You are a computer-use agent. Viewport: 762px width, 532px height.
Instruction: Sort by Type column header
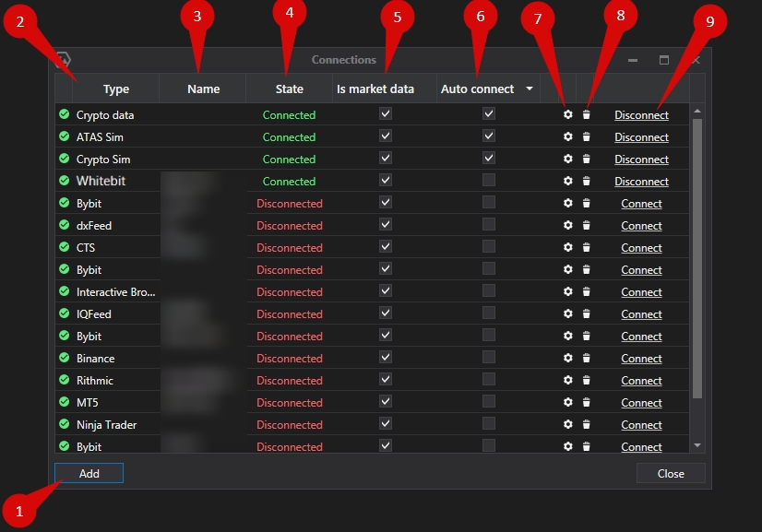click(115, 89)
